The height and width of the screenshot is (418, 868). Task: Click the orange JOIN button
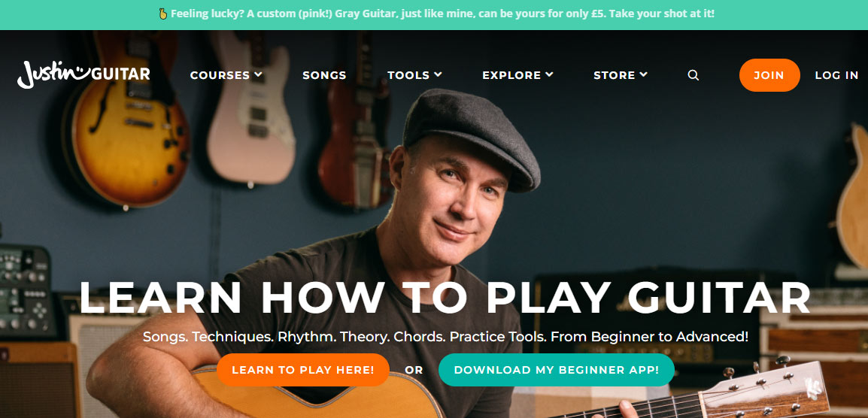pos(769,75)
